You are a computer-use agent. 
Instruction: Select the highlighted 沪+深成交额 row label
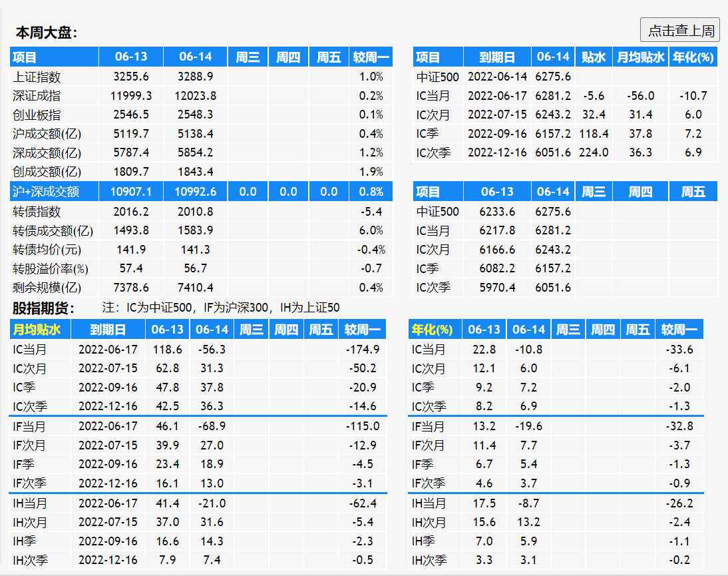coord(46,191)
